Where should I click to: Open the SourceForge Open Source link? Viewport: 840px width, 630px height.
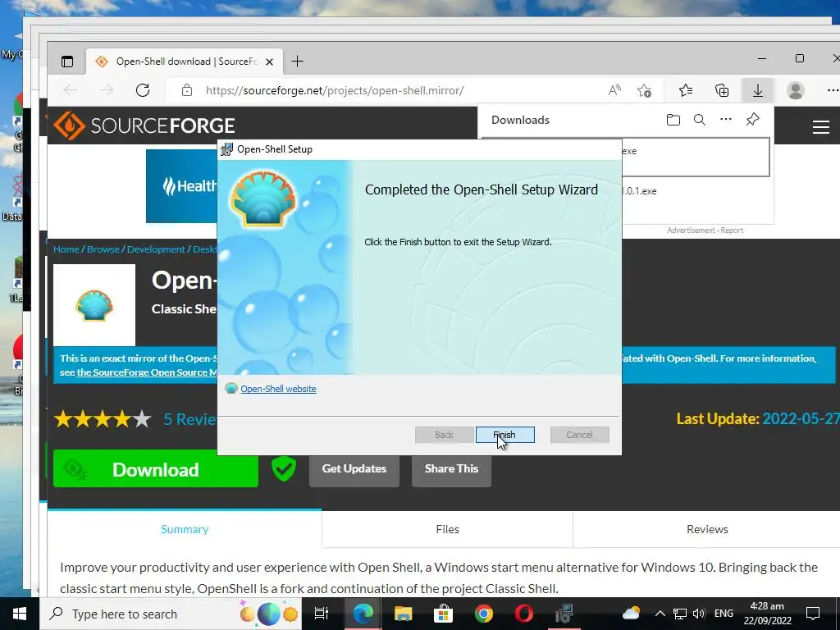[147, 372]
